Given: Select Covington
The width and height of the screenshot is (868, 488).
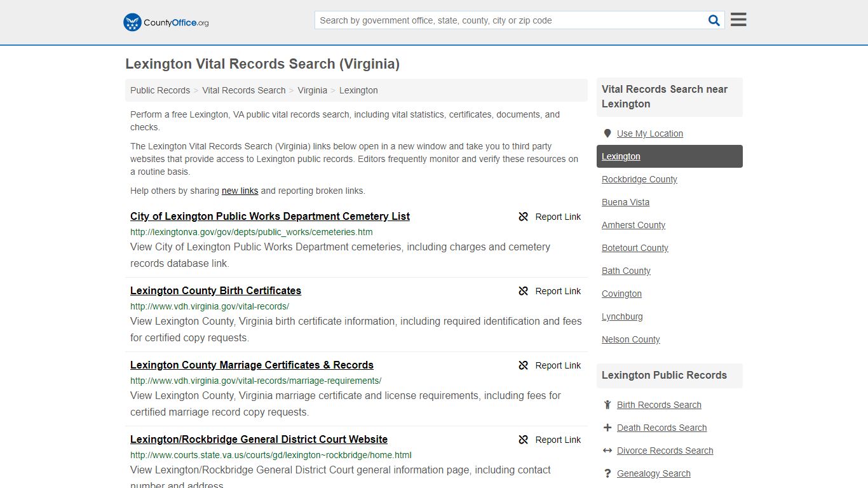Looking at the screenshot, I should pyautogui.click(x=621, y=294).
